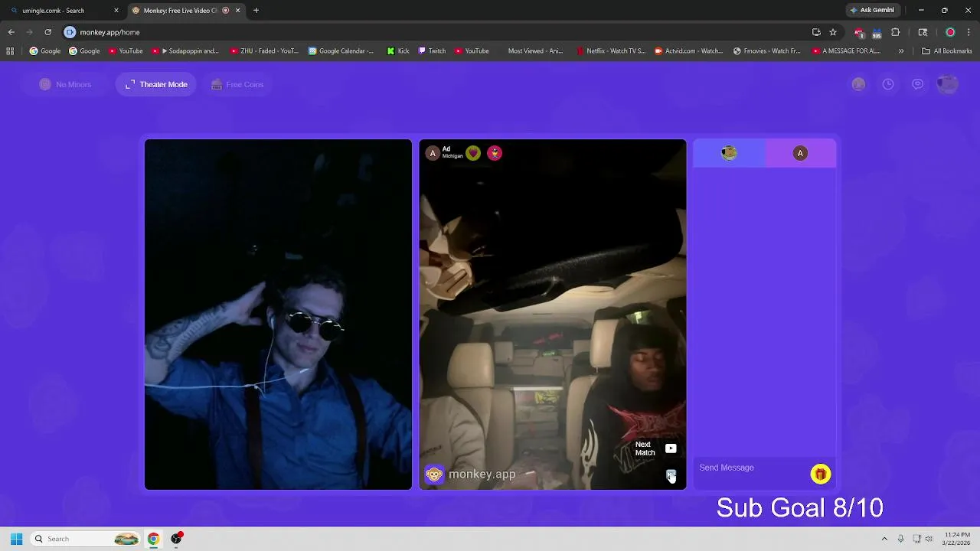This screenshot has width=980, height=551.
Task: Open the Fmovies bookmark
Action: (767, 51)
